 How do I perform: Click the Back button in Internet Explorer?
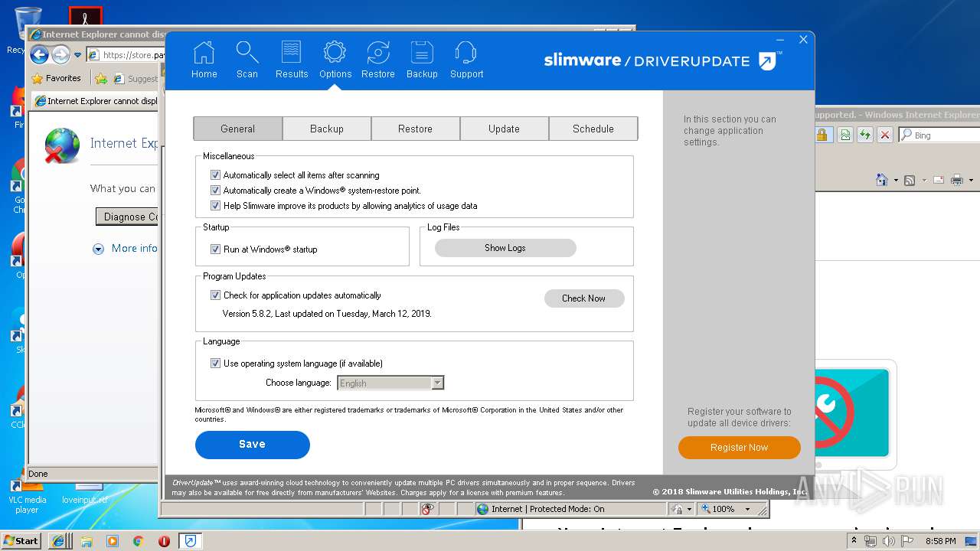click(40, 54)
